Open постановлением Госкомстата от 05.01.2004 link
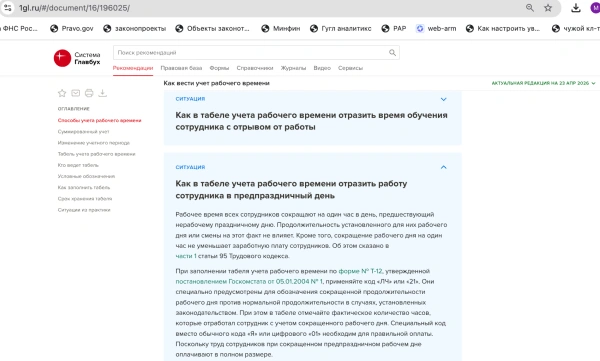Screen dimensions: 600x361 249,281
